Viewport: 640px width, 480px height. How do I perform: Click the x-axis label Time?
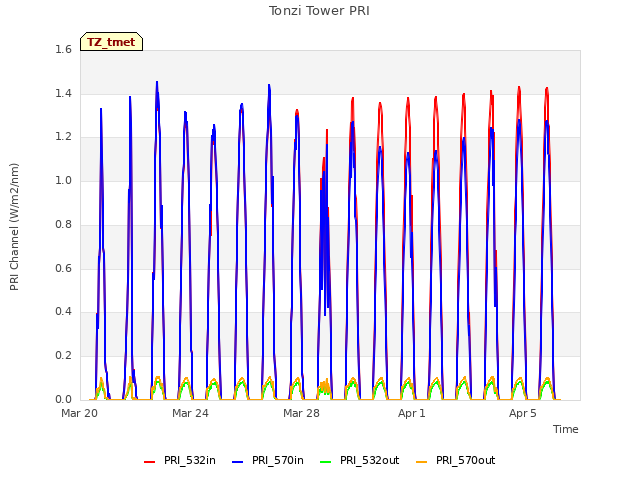click(566, 429)
